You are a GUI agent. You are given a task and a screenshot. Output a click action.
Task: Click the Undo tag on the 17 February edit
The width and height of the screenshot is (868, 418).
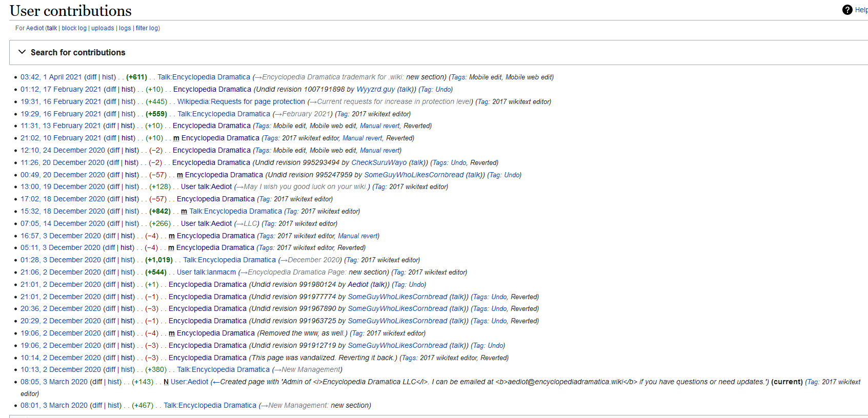click(443, 89)
